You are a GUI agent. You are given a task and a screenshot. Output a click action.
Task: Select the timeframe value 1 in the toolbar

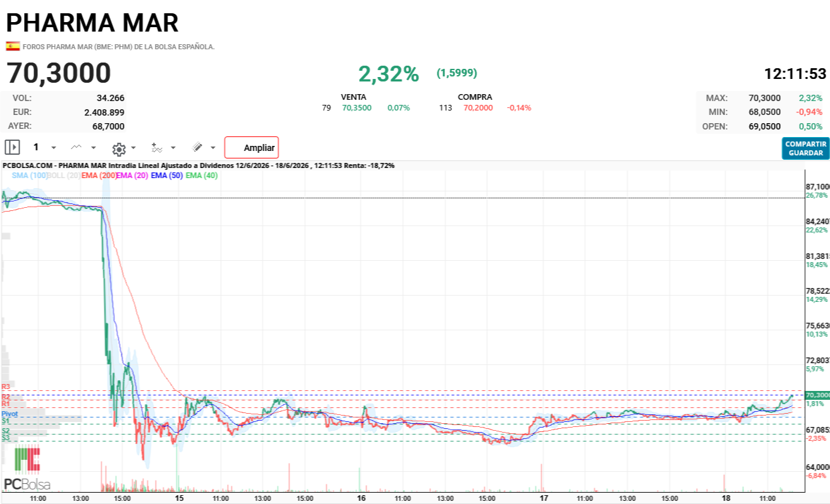point(36,147)
